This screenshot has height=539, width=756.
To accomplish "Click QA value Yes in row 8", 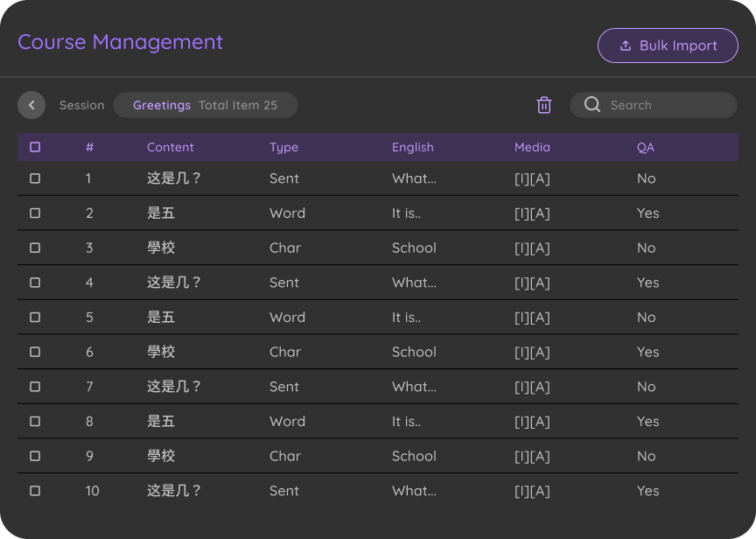I will 648,422.
